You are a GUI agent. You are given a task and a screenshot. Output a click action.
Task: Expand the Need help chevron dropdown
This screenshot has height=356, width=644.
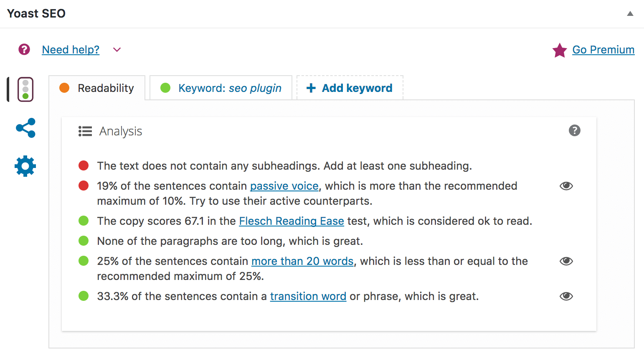pyautogui.click(x=117, y=50)
